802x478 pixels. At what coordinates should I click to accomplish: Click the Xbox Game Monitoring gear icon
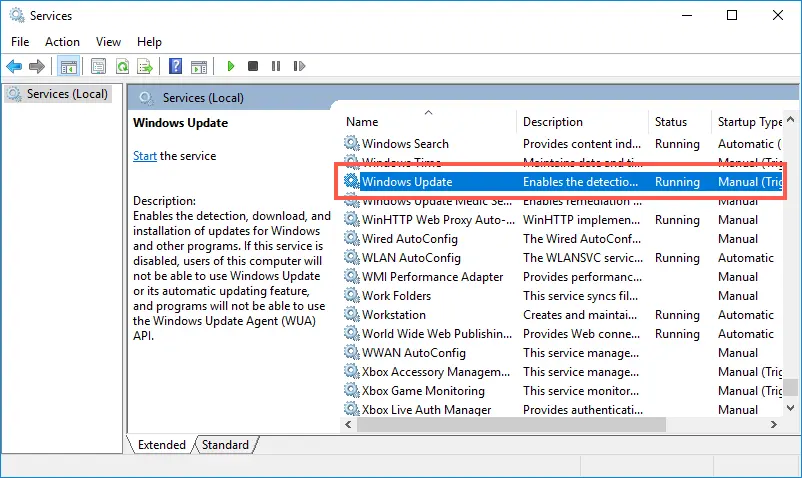(x=351, y=390)
